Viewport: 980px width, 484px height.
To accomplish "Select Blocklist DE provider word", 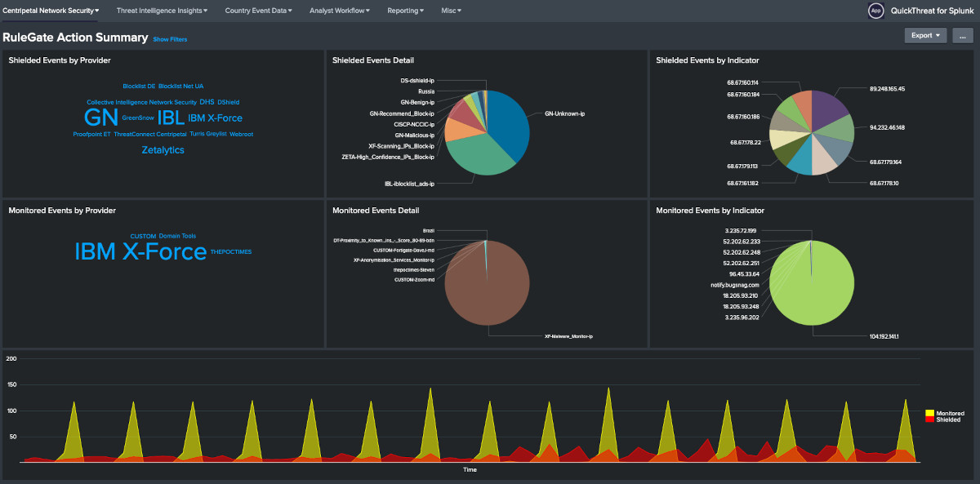I will click(x=139, y=86).
